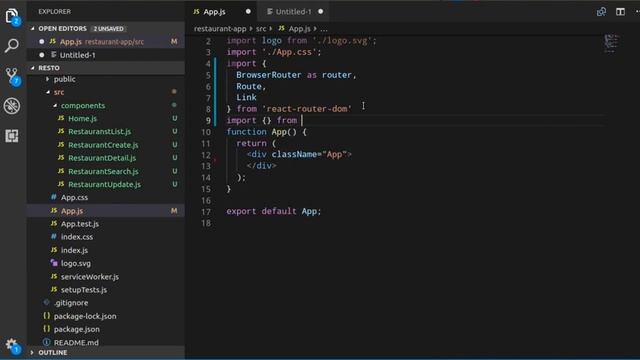Expand the Outline section
Viewport: 640px width, 360px height.
click(33, 352)
